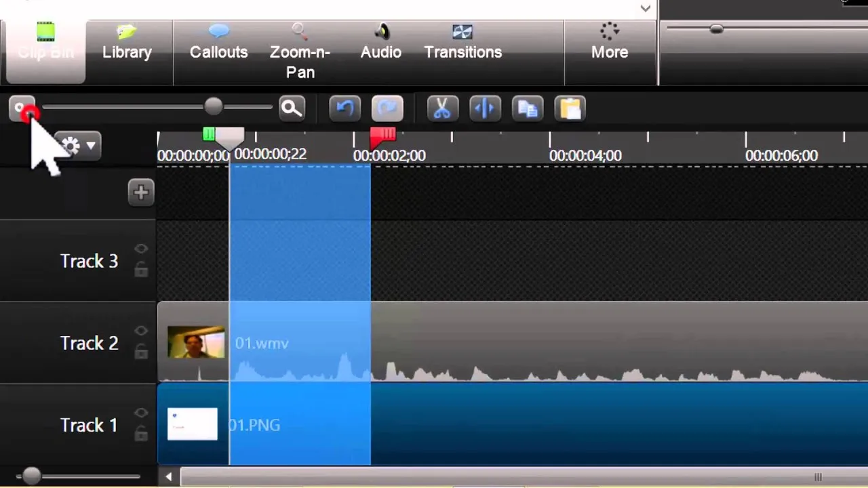Screen dimensions: 868x488
Task: Select the Track 3 label
Action: pyautogui.click(x=89, y=261)
